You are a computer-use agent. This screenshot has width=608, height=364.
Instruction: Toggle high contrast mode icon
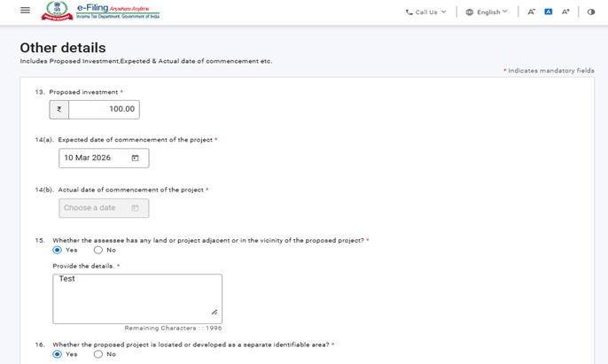coord(591,12)
